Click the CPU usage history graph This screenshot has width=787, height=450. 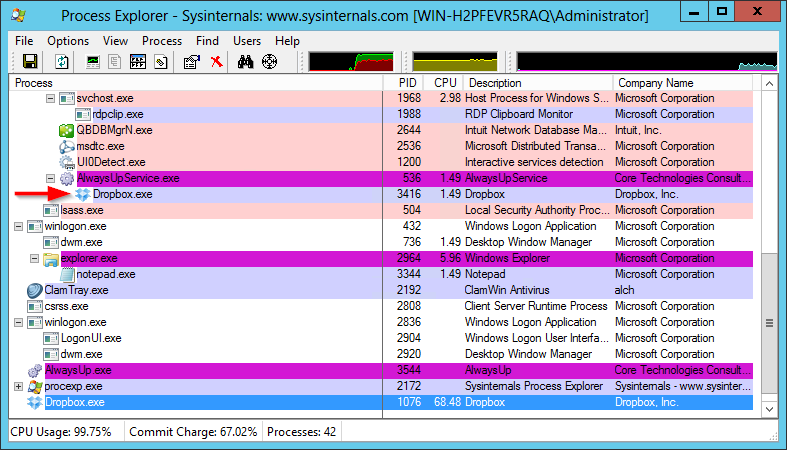[x=351, y=62]
